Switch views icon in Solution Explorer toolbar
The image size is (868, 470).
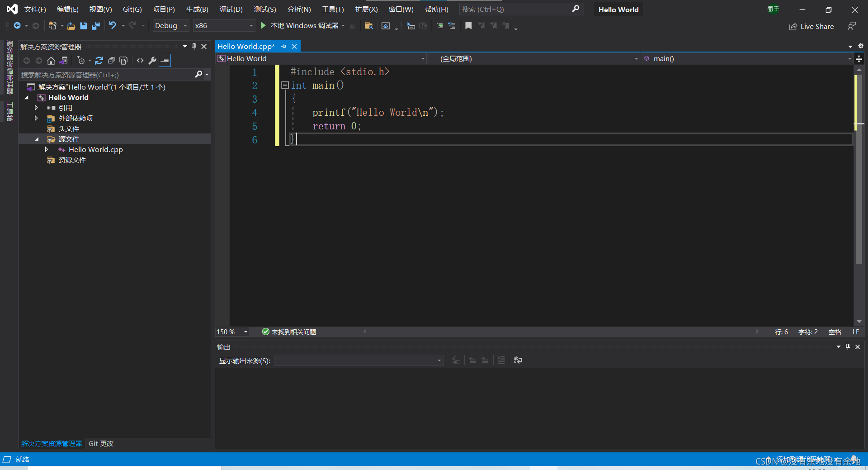(x=64, y=61)
